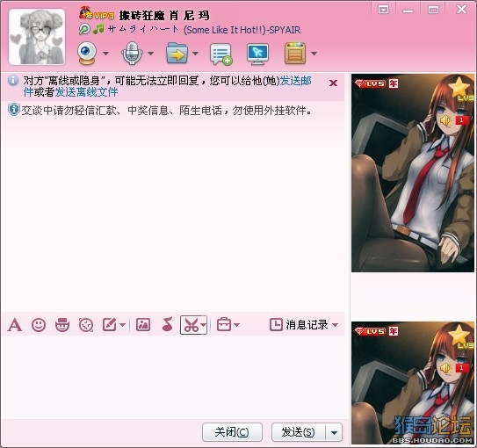The image size is (477, 448).
Task: Click the VIP3 membership badge
Action: point(97,14)
